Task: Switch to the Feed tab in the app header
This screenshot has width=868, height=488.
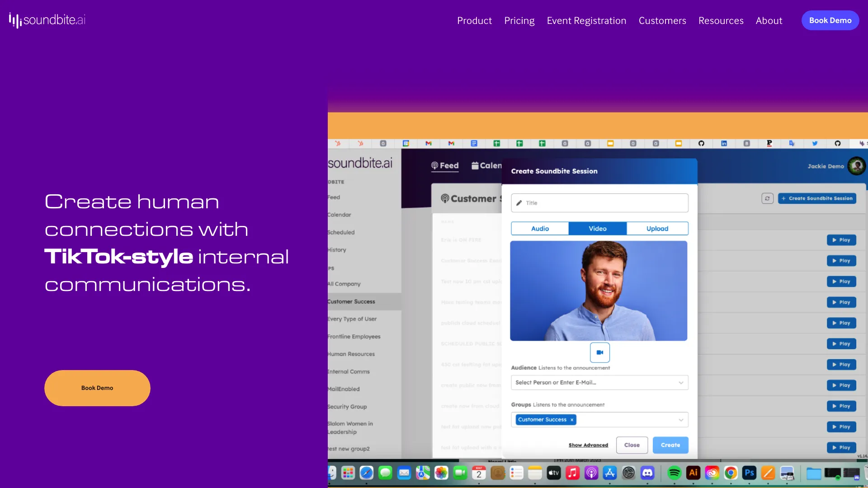Action: coord(445,166)
